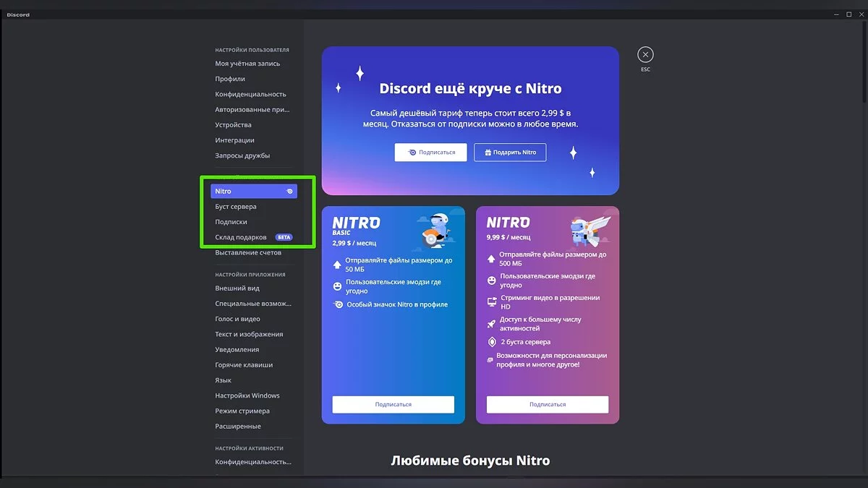Click the Подарить Nitro button
The width and height of the screenshot is (868, 488).
point(510,153)
